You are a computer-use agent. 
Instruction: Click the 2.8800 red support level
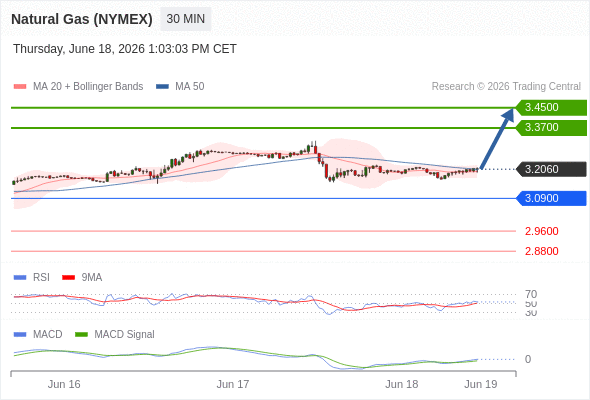(541, 251)
